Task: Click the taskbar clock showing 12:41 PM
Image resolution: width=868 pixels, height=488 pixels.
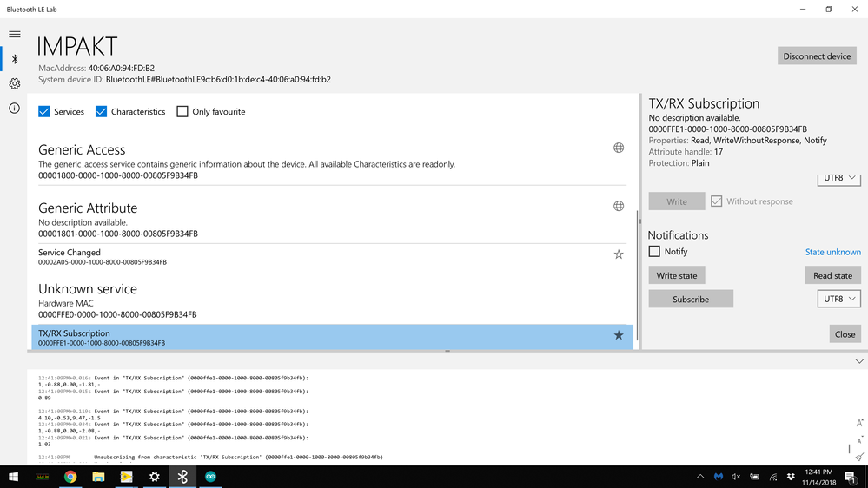Action: tap(818, 477)
